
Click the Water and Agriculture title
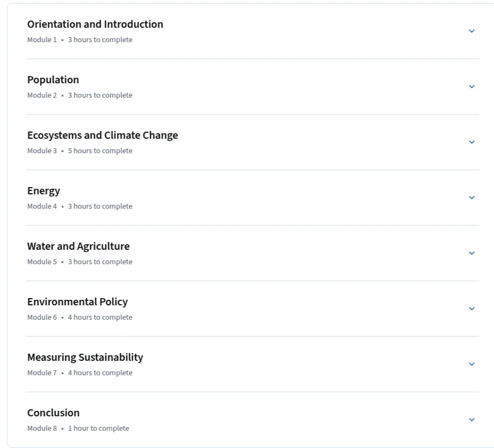[78, 246]
